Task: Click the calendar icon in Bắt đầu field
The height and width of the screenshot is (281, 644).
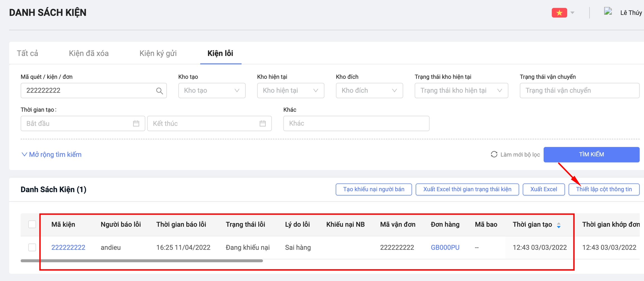Action: (x=136, y=123)
